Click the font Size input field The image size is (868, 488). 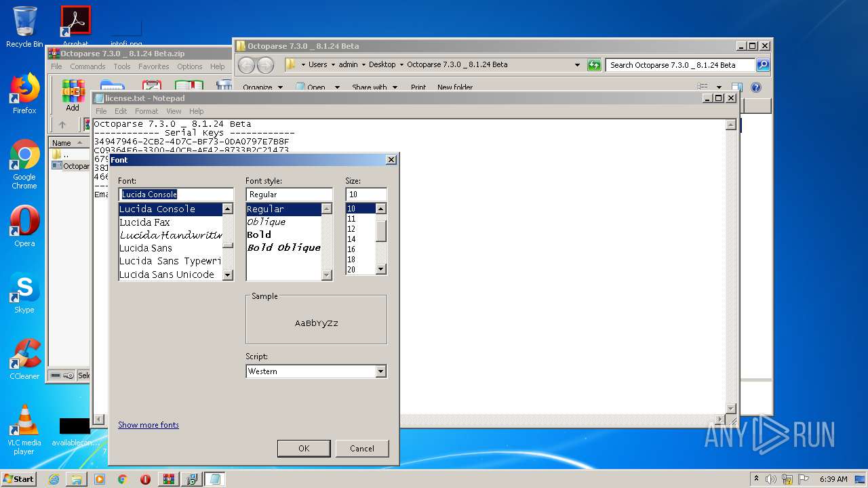pyautogui.click(x=366, y=195)
